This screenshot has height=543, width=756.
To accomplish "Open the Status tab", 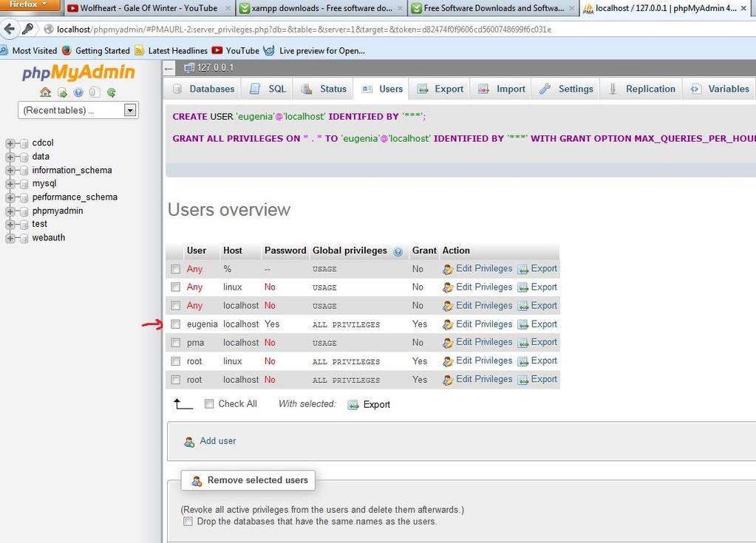I will 322,89.
